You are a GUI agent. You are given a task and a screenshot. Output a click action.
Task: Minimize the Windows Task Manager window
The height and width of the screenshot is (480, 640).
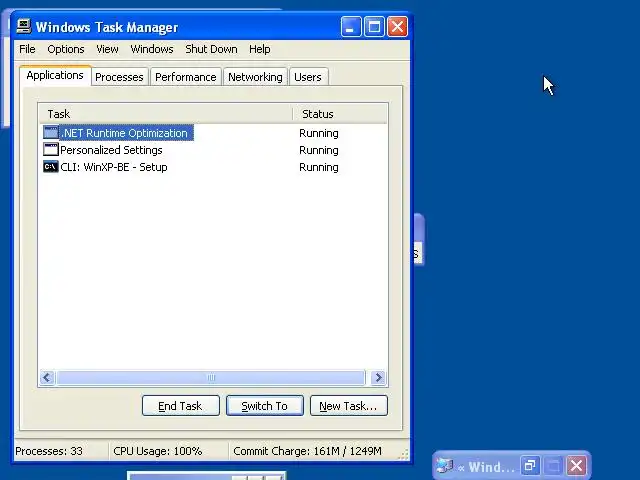point(351,27)
